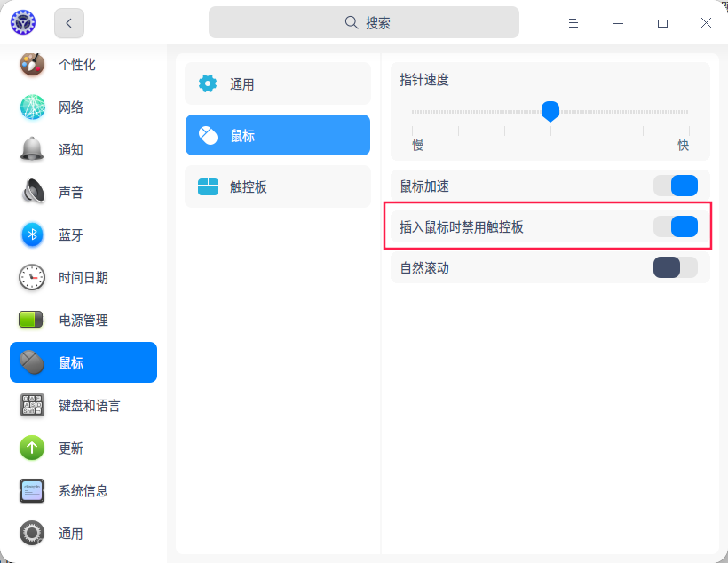Open the 键盘和语言 keyboard icon
This screenshot has height=563, width=728.
pos(32,405)
